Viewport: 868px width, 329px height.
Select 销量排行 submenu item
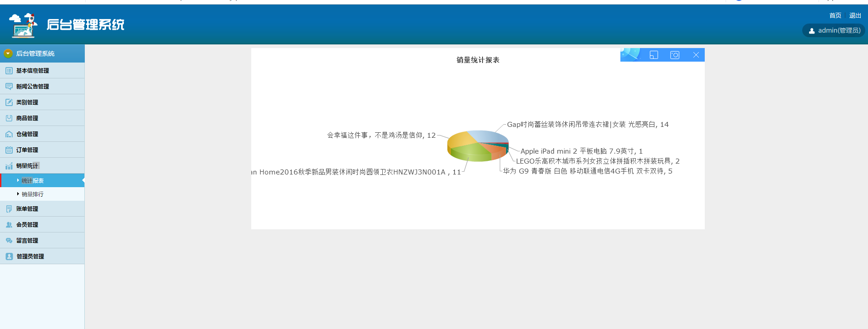42,194
